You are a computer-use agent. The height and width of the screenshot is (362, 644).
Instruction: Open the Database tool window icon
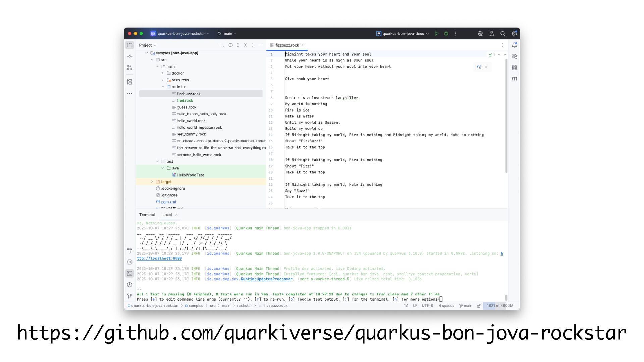(x=514, y=68)
